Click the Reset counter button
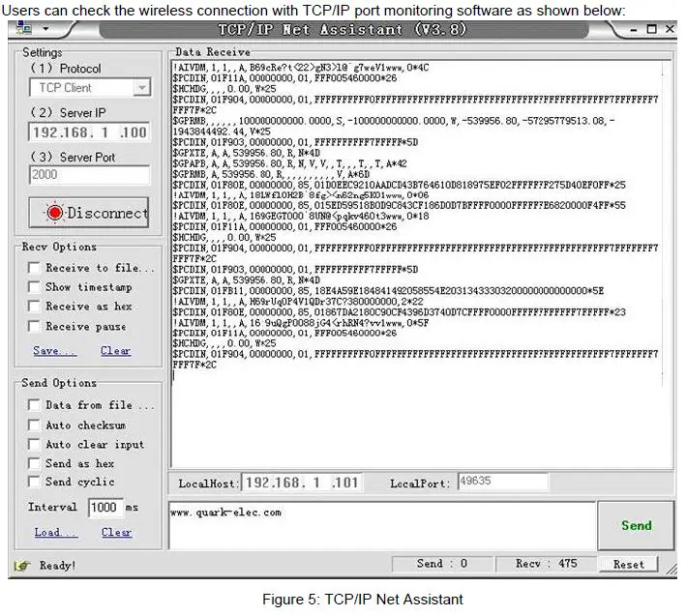The width and height of the screenshot is (687, 616). (628, 564)
